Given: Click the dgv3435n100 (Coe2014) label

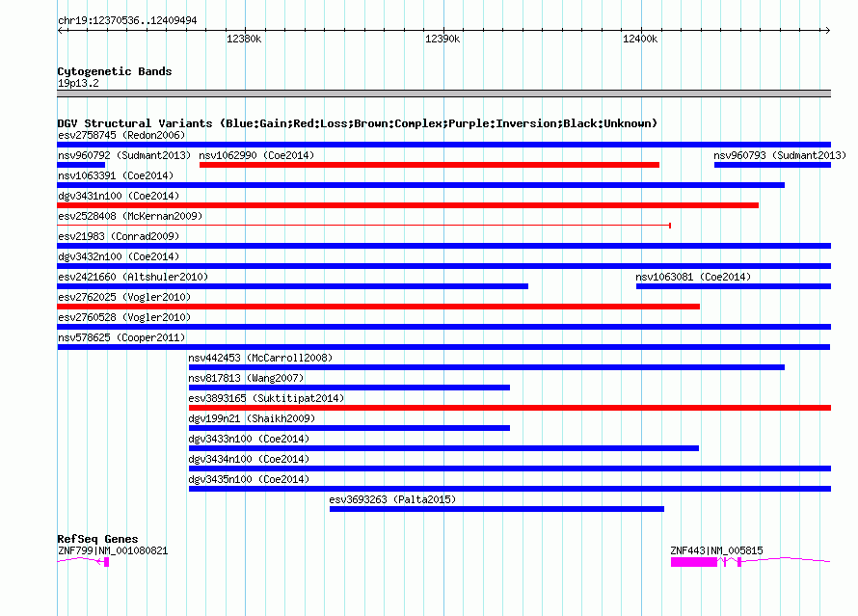Looking at the screenshot, I should point(249,479).
